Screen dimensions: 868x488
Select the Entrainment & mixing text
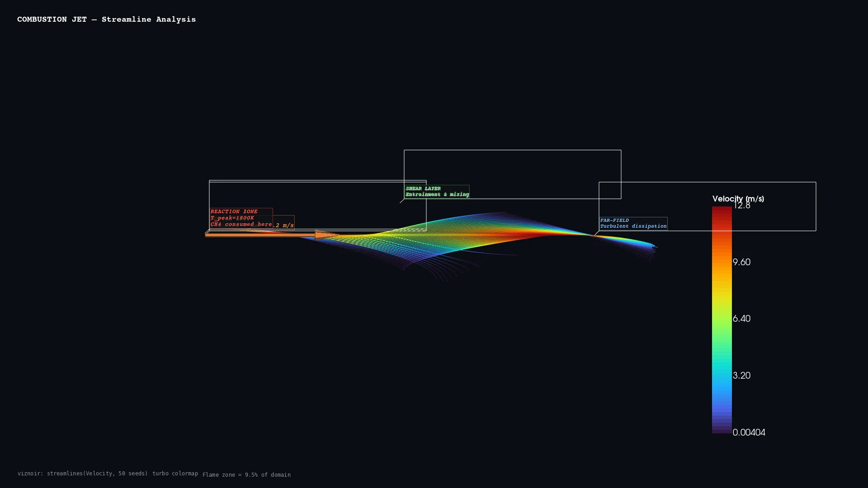click(x=437, y=194)
